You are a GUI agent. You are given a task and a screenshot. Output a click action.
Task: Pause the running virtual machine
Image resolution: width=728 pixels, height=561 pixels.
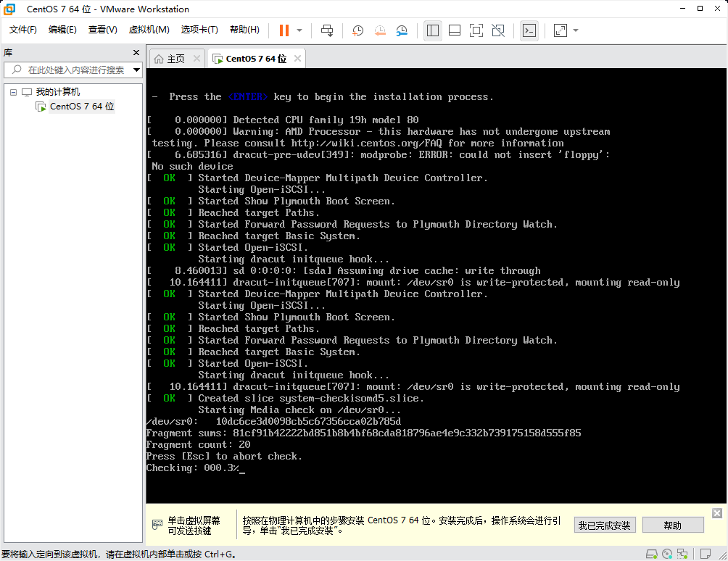click(x=284, y=30)
